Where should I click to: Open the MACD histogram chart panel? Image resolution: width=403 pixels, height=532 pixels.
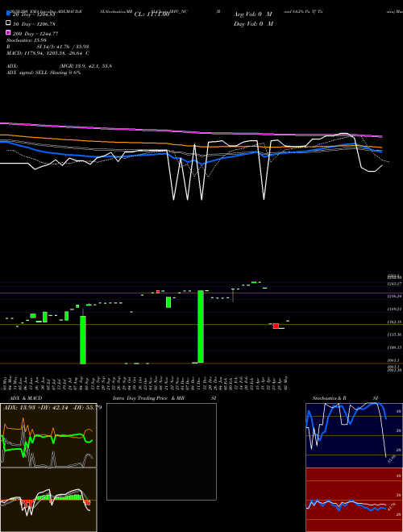pyautogui.click(x=48, y=500)
